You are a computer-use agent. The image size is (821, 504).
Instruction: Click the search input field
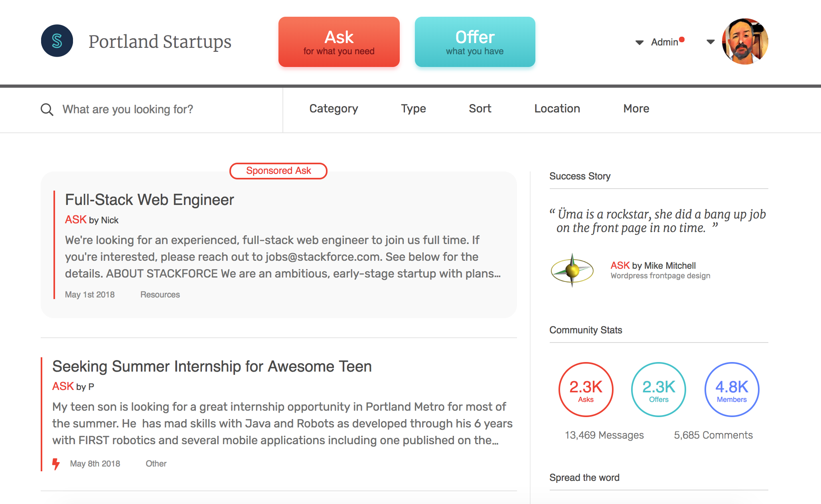pos(128,109)
